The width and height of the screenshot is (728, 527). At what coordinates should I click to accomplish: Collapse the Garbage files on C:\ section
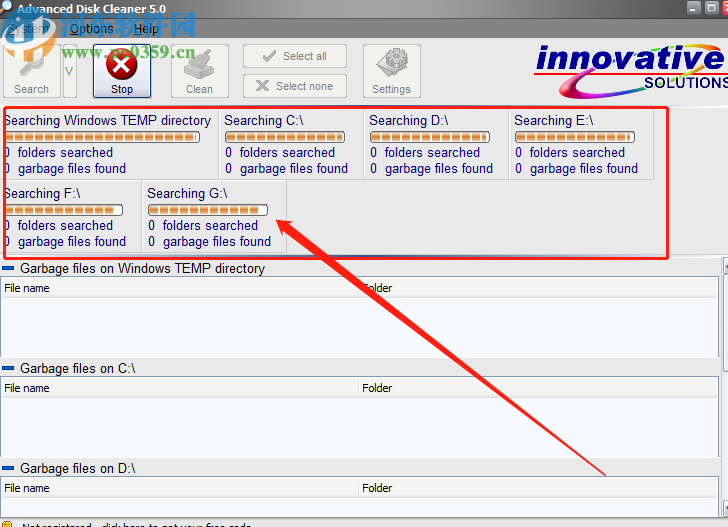[x=8, y=368]
